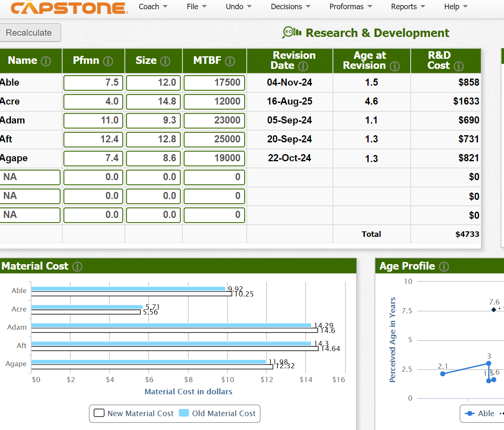Expand the Decisions dropdown menu
The width and height of the screenshot is (504, 430).
(x=290, y=7)
